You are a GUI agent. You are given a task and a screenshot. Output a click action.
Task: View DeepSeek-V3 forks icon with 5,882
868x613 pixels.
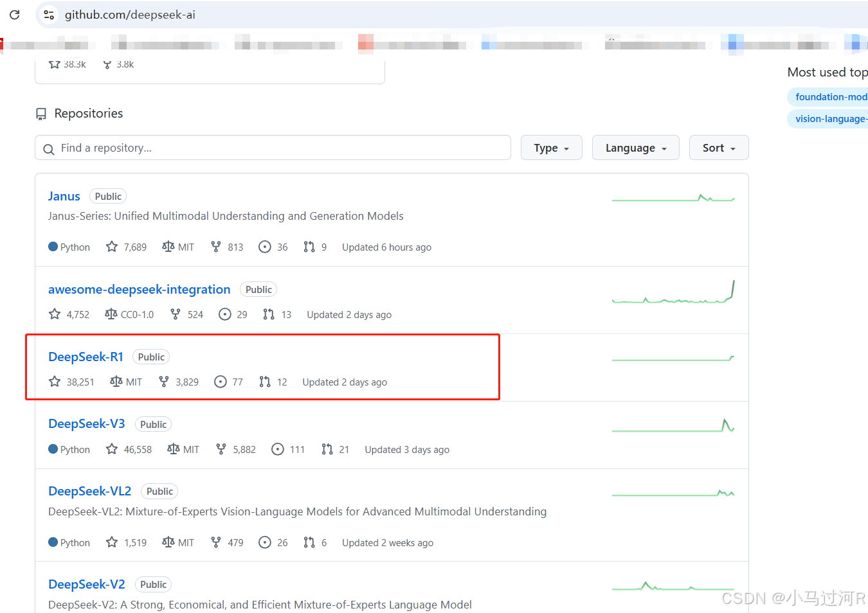point(221,449)
